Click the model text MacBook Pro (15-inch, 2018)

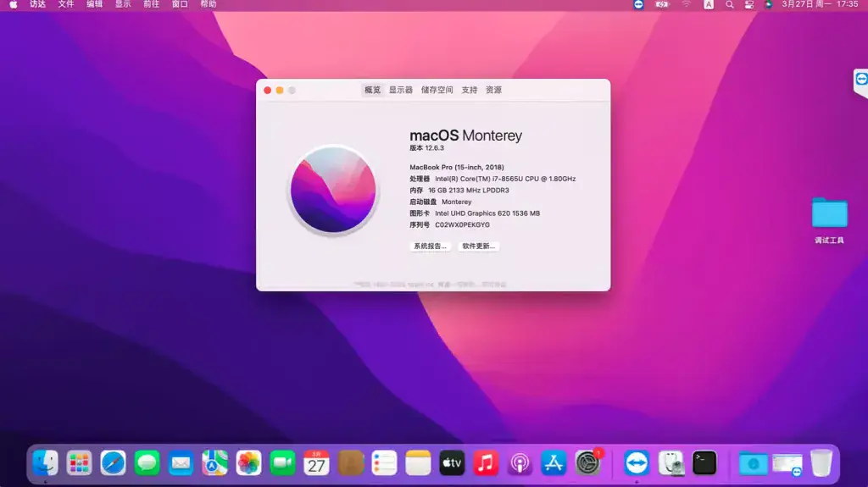[x=457, y=167]
